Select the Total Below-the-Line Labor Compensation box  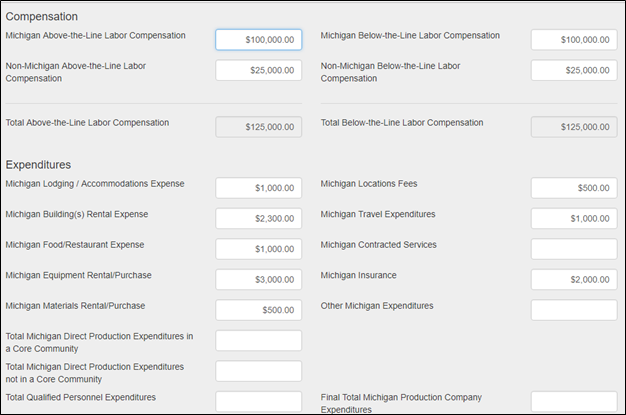point(573,127)
